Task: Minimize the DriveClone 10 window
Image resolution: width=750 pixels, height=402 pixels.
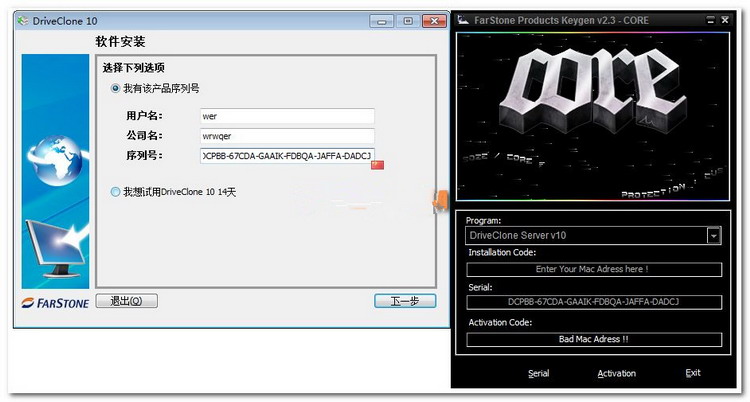Action: (381, 21)
